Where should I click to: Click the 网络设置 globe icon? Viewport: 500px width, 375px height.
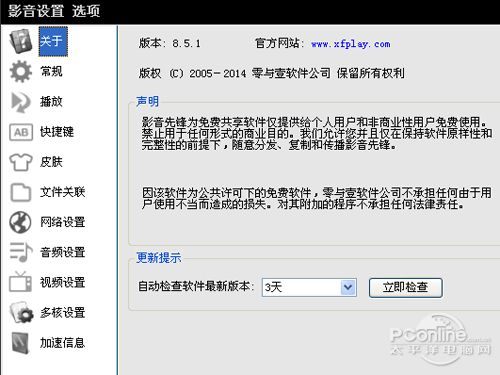pos(21,222)
